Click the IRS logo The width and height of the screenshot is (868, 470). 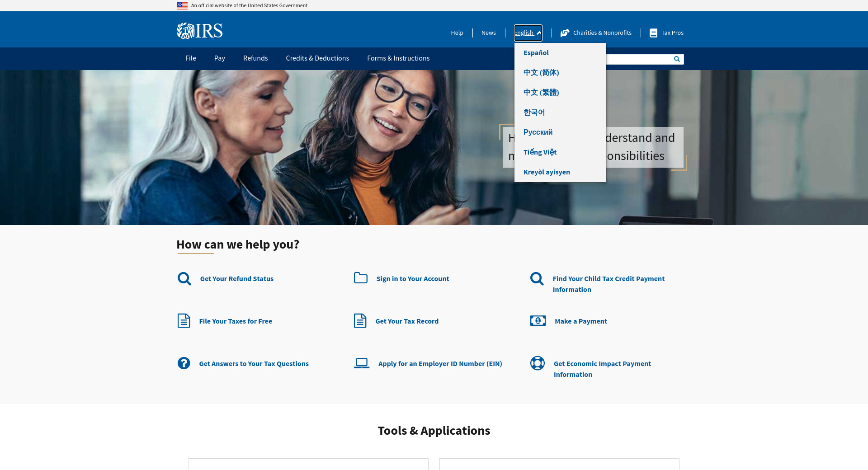(199, 31)
